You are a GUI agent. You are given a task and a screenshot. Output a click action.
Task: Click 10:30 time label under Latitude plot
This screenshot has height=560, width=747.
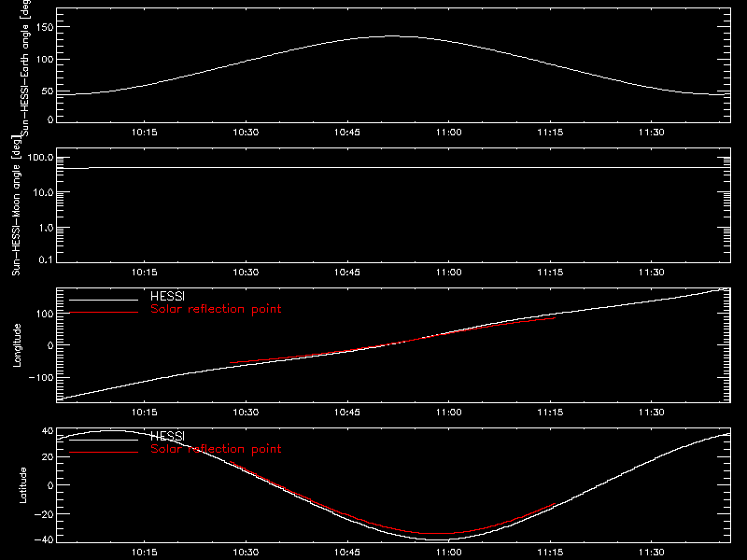(246, 553)
